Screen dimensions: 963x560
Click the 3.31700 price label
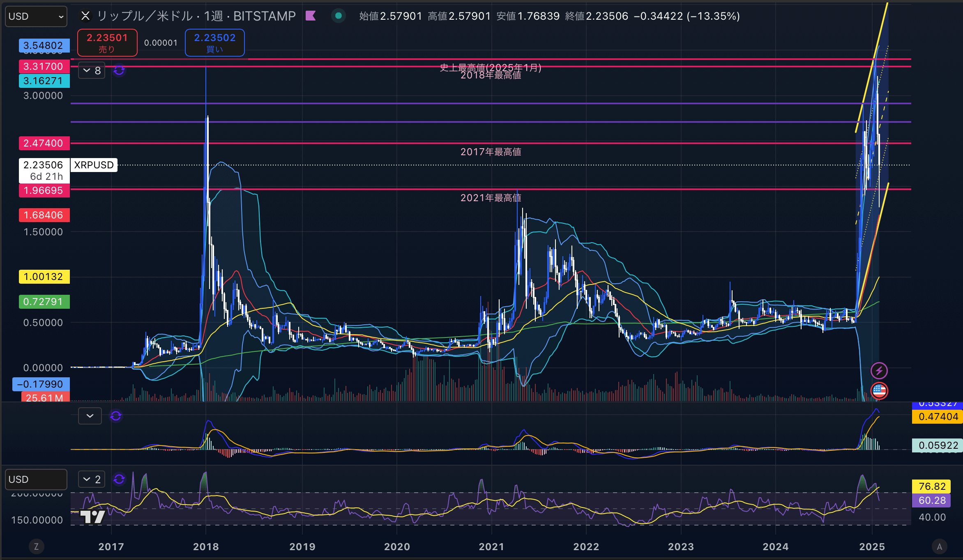click(44, 67)
